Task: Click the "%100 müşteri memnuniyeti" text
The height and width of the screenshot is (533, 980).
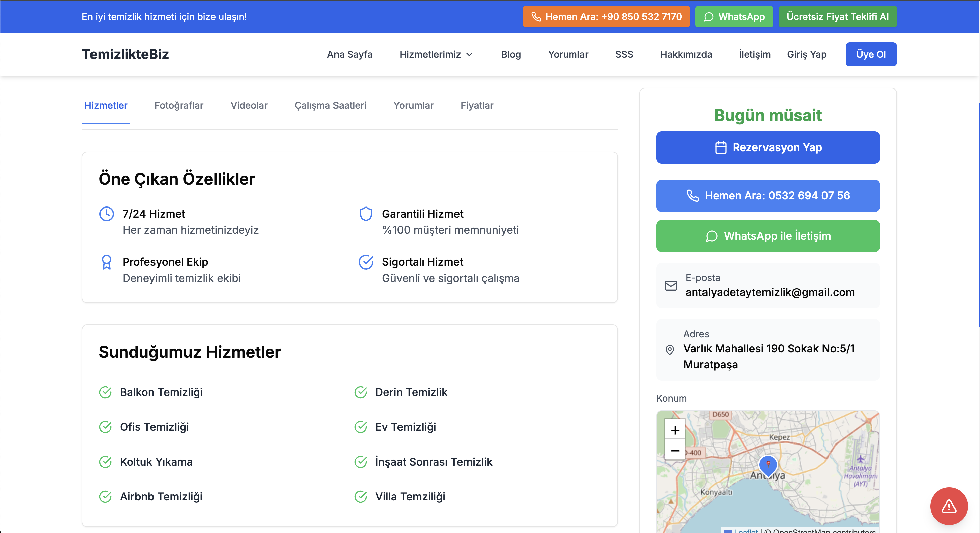Action: (450, 230)
